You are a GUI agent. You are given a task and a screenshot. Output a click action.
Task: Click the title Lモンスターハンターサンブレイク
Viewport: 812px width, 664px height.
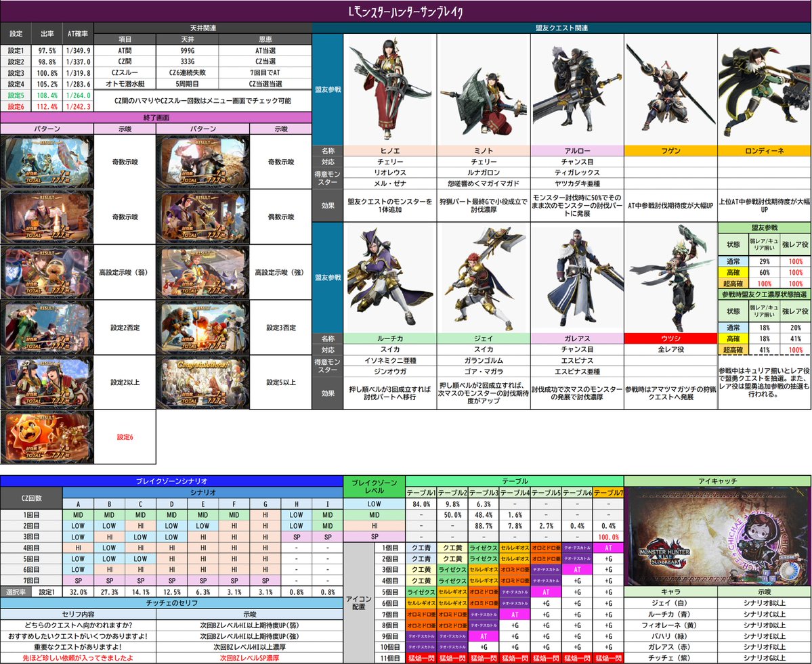(406, 12)
